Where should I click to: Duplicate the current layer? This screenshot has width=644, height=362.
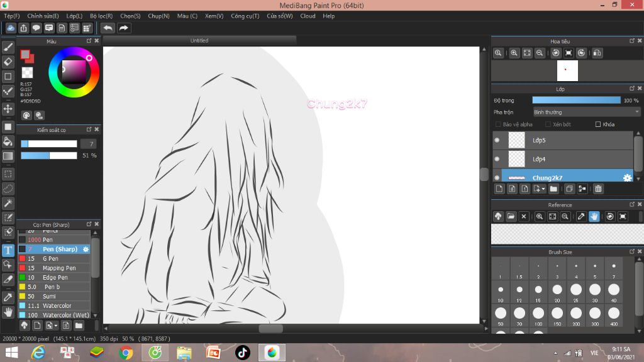[569, 189]
